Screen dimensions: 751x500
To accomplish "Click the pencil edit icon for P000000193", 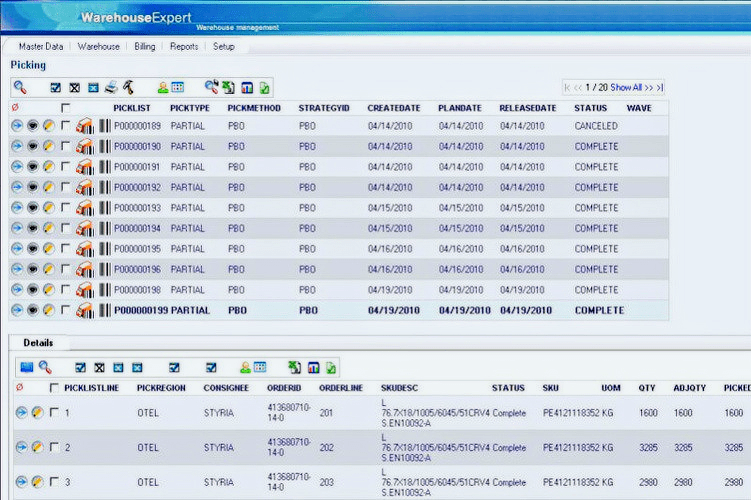I will 49,208.
